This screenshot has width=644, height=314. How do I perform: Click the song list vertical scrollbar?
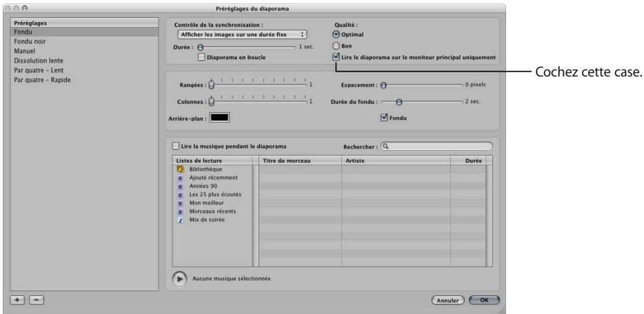click(x=489, y=216)
